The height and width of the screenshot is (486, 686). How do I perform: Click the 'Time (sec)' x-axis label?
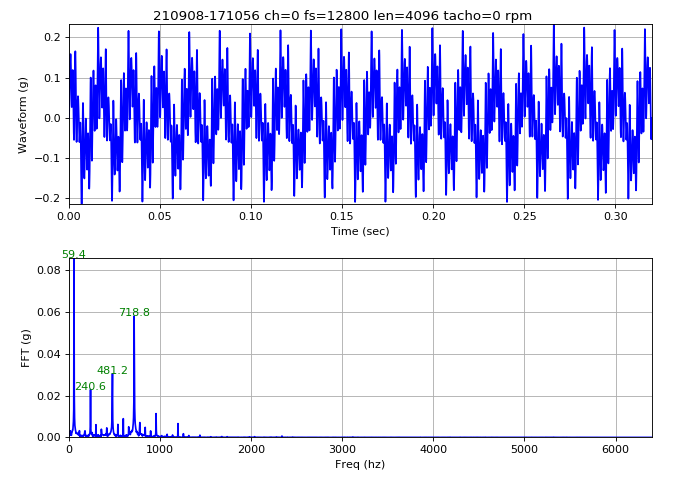(360, 231)
